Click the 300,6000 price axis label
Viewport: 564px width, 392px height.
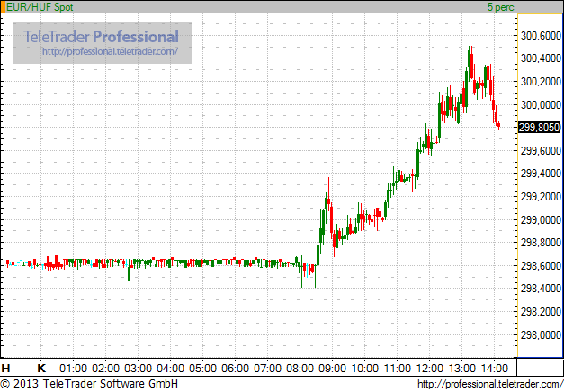coord(541,36)
